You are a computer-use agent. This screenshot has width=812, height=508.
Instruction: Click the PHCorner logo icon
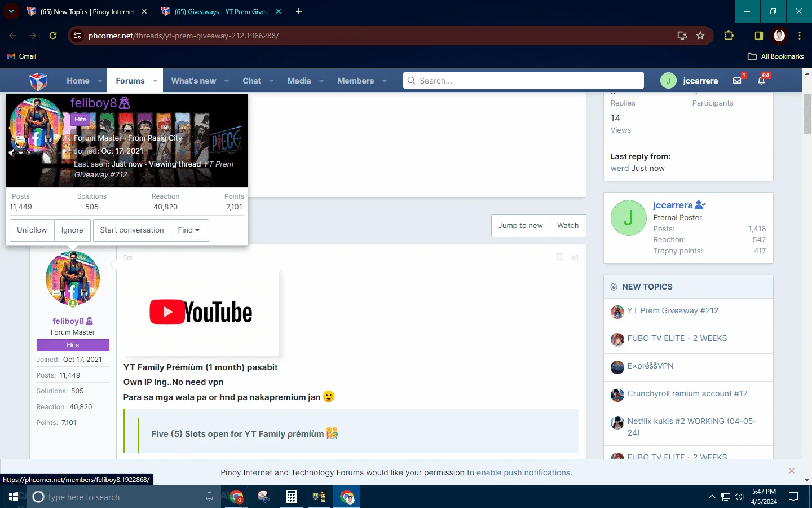[38, 81]
